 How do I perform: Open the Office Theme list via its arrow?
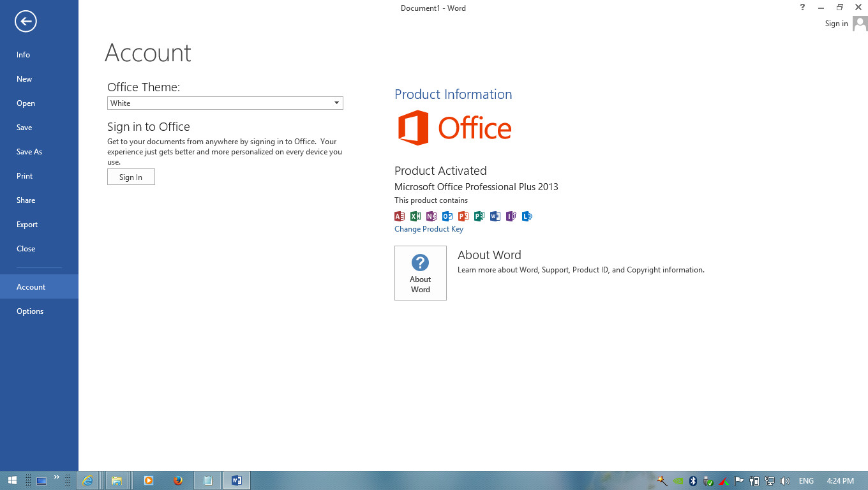click(336, 103)
